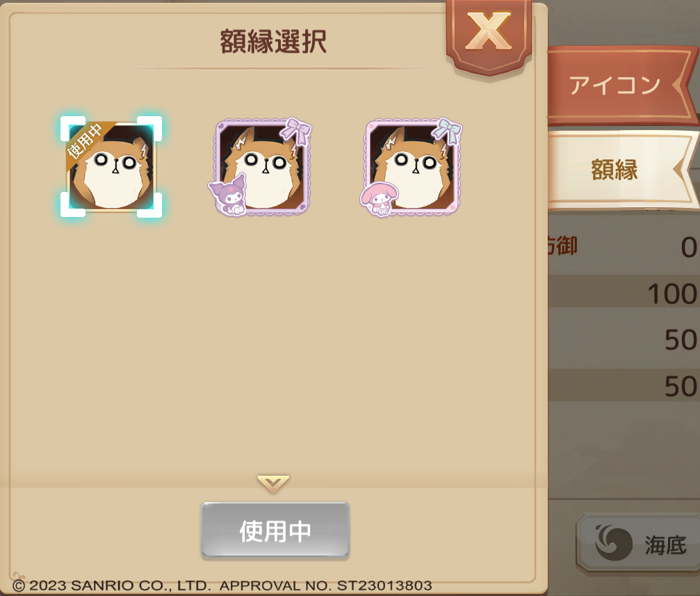Choose the purple Kuromi frame
700x596 pixels.
260,167
